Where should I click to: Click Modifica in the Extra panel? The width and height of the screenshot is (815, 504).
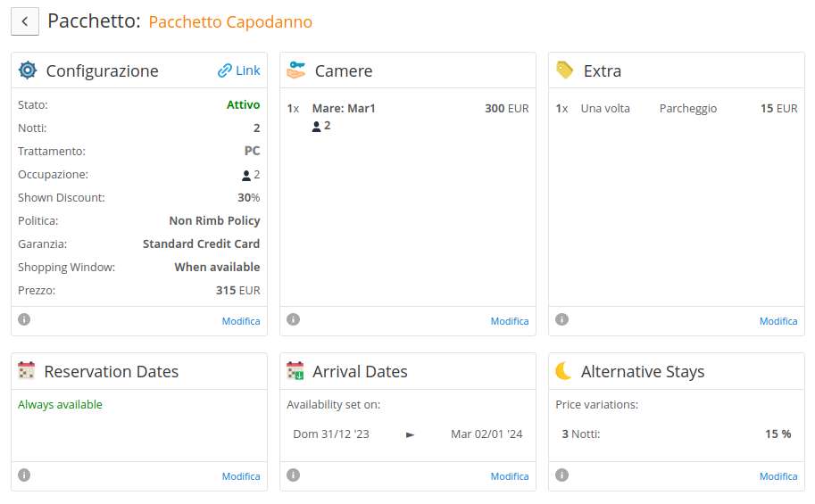pos(778,321)
